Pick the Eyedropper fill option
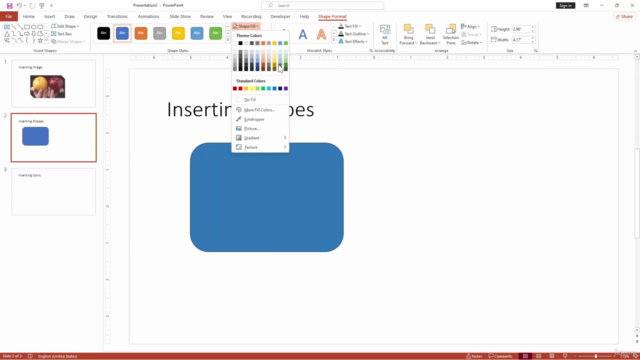 point(254,119)
